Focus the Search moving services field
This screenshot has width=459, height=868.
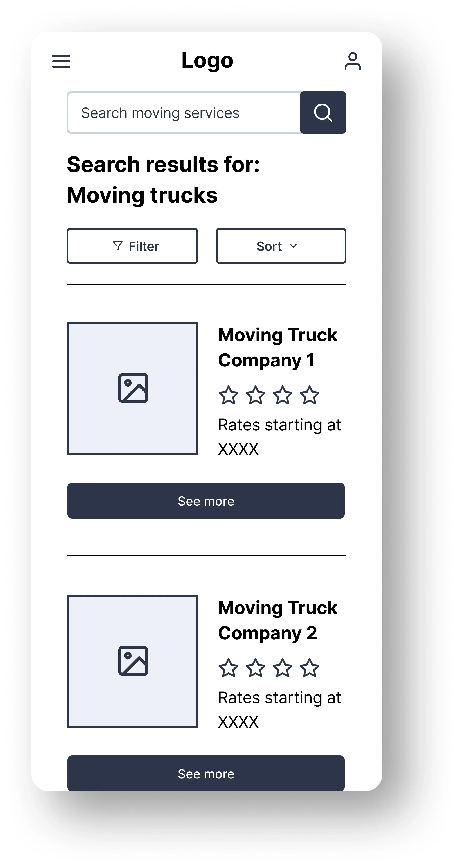coord(184,113)
